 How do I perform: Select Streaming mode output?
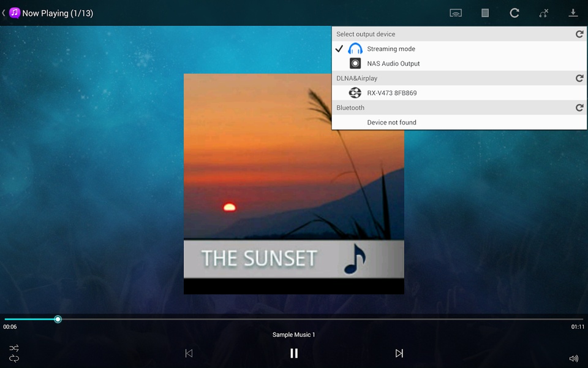coord(459,49)
